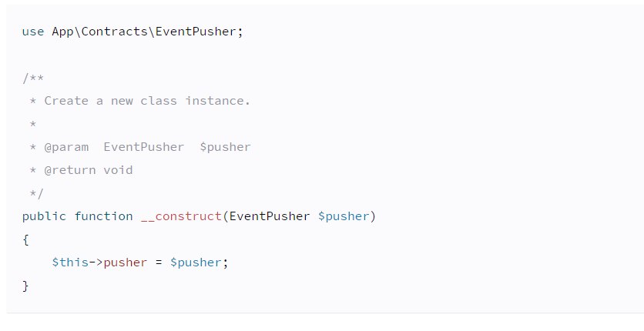Click the word 'void' in the docblock
Screen dimensions: 644x331
point(118,170)
